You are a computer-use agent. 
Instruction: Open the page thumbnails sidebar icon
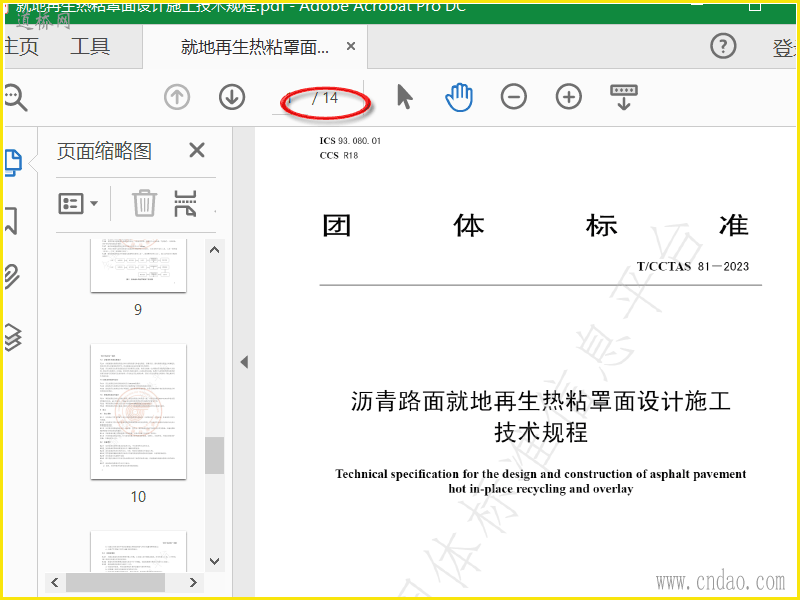click(12, 163)
